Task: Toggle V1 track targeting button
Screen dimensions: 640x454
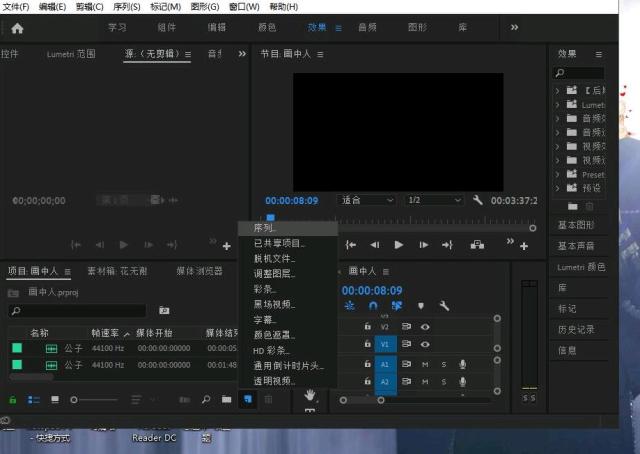Action: 385,344
